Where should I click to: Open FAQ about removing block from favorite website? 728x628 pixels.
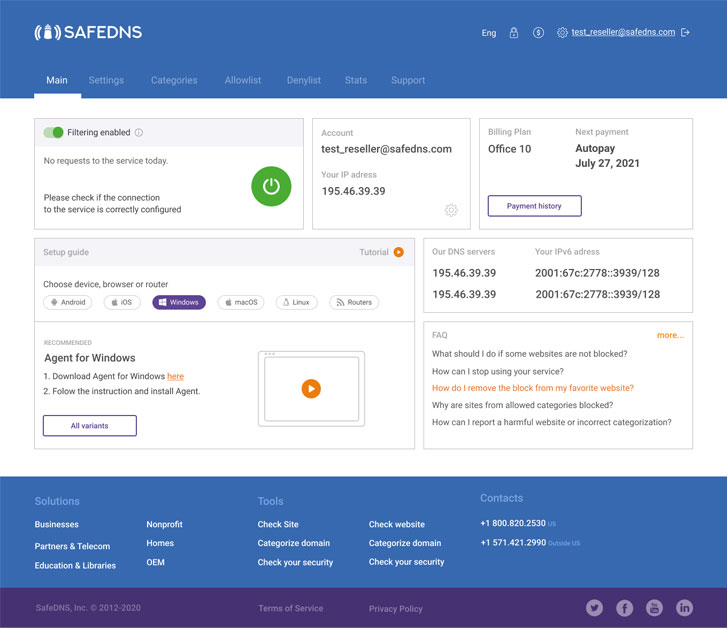pyautogui.click(x=533, y=388)
